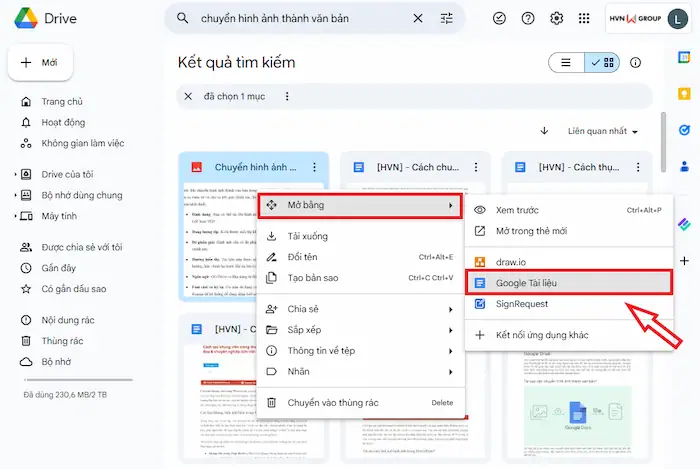Open the Liên quan nhất sort dropdown
700x469 pixels.
[603, 131]
